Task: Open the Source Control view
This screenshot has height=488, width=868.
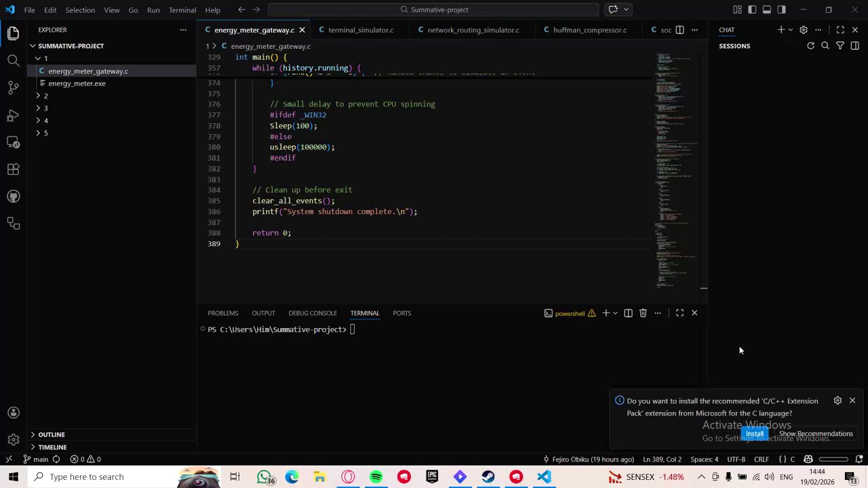Action: pyautogui.click(x=13, y=87)
